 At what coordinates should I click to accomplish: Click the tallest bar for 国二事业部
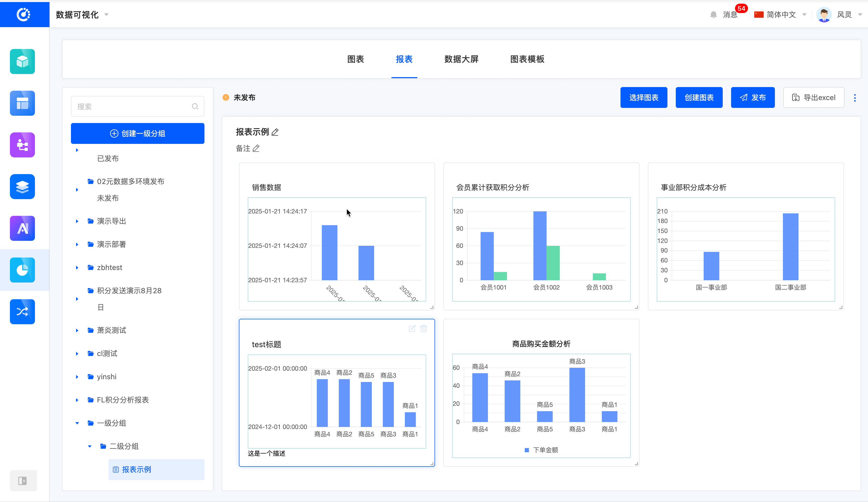click(x=790, y=247)
